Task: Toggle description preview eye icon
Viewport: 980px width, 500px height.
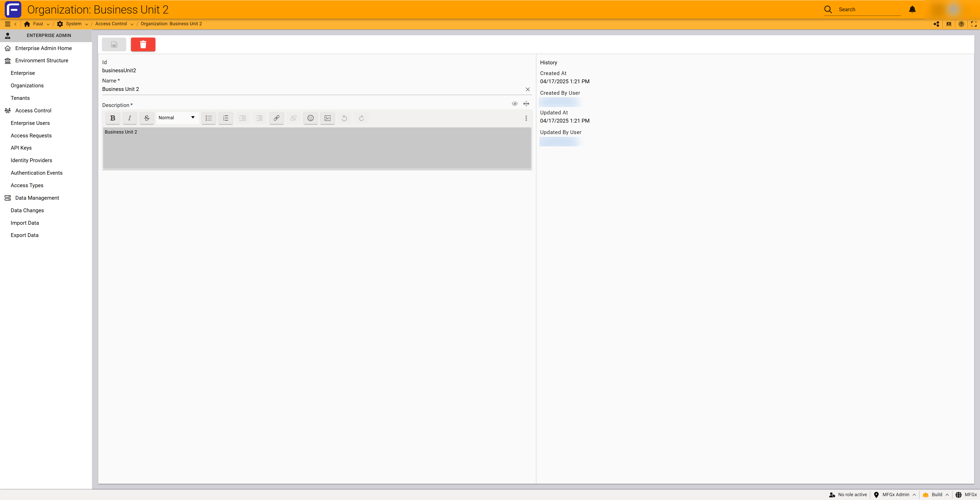Action: click(x=515, y=104)
